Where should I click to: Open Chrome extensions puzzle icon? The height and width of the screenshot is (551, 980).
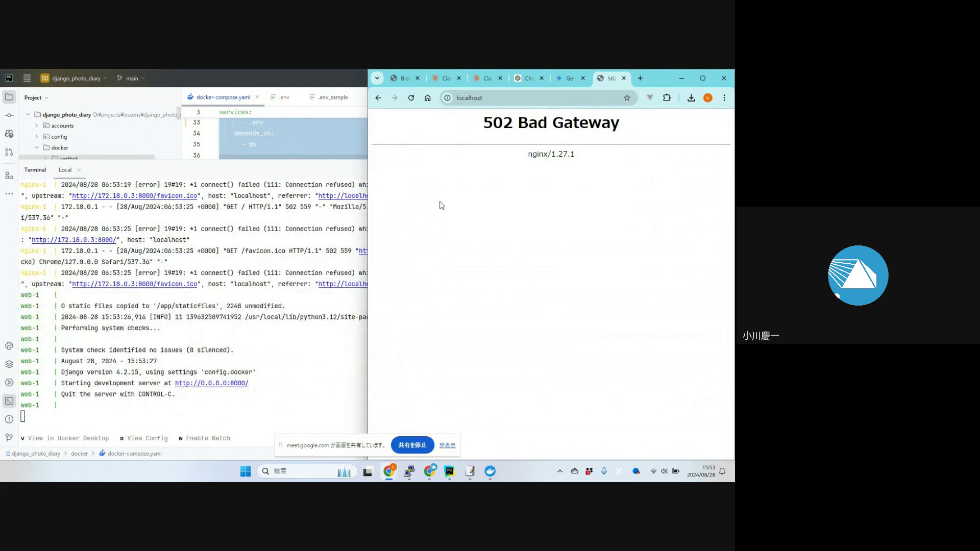(667, 98)
